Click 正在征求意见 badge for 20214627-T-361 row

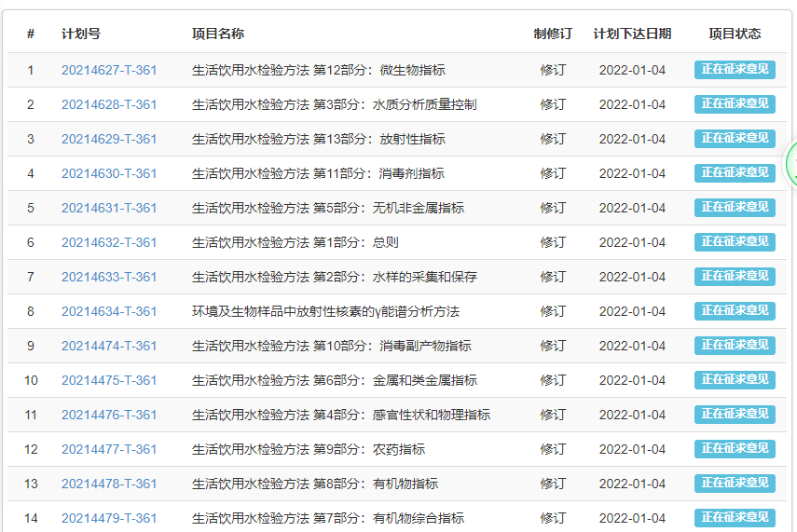735,70
